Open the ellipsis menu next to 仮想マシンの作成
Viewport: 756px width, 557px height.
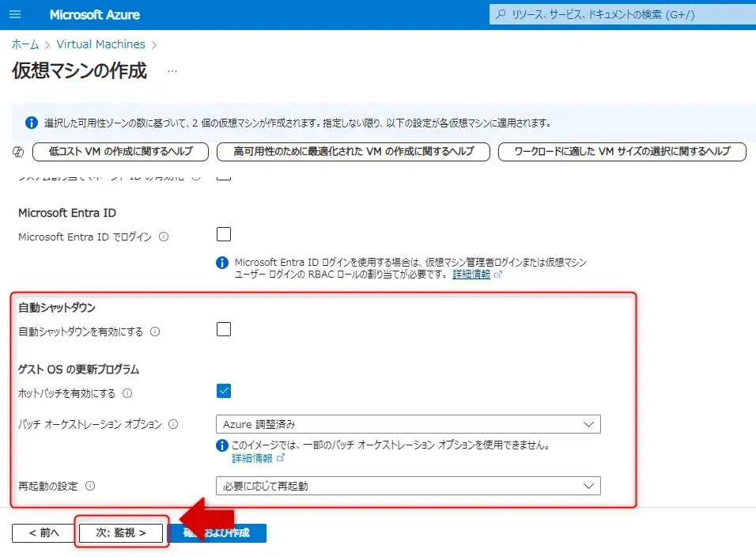pyautogui.click(x=172, y=71)
